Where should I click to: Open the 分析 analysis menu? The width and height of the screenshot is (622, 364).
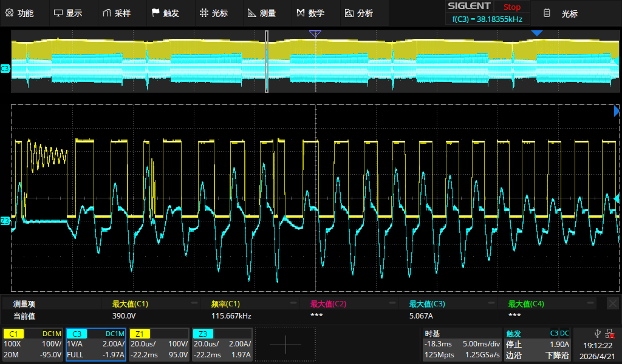tap(359, 13)
